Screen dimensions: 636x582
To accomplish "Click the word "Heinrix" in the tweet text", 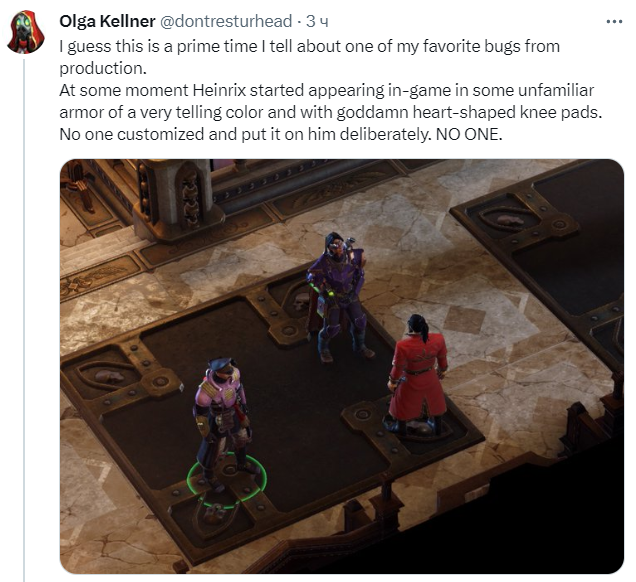I will pyautogui.click(x=219, y=90).
